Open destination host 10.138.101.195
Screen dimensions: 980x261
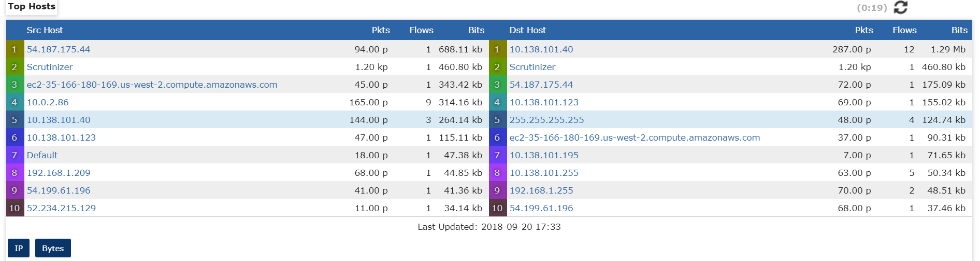(544, 155)
